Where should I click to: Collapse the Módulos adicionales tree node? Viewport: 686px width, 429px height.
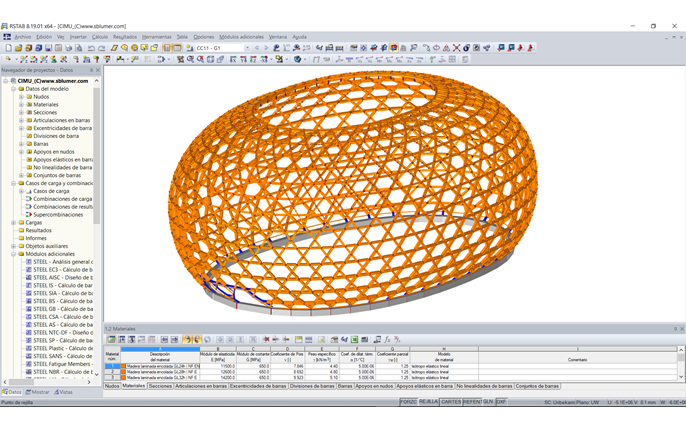pyautogui.click(x=13, y=254)
